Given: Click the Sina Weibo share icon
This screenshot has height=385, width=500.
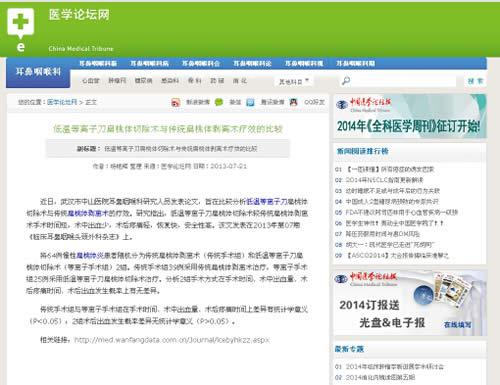Looking at the screenshot, I should [x=176, y=102].
